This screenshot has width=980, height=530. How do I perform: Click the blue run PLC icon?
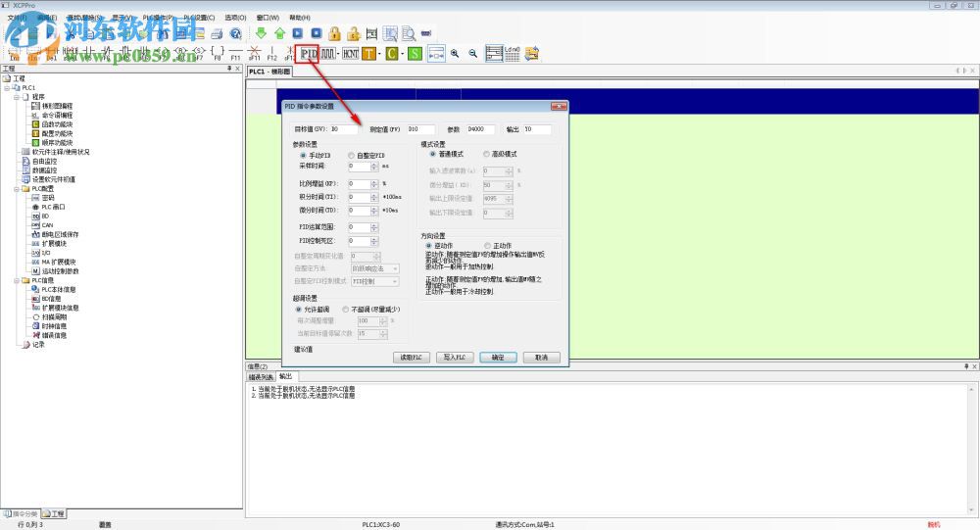(298, 33)
